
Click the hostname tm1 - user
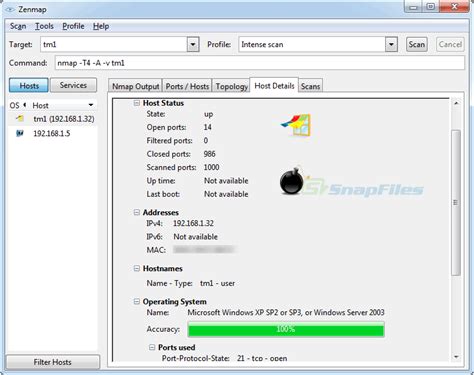click(217, 283)
